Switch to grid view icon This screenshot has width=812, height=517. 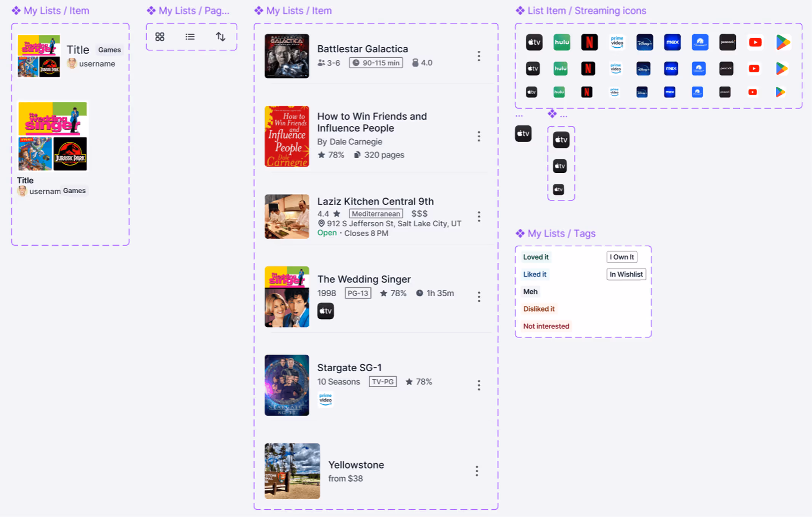coord(160,37)
